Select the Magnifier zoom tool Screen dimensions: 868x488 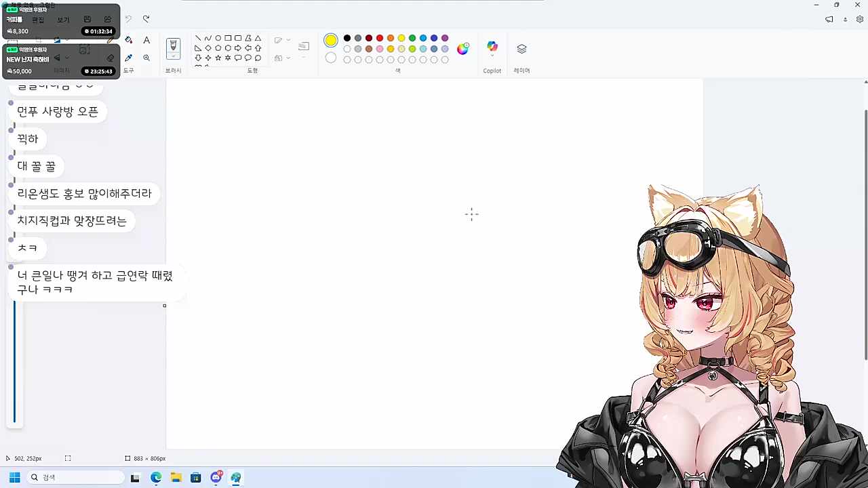coord(146,58)
